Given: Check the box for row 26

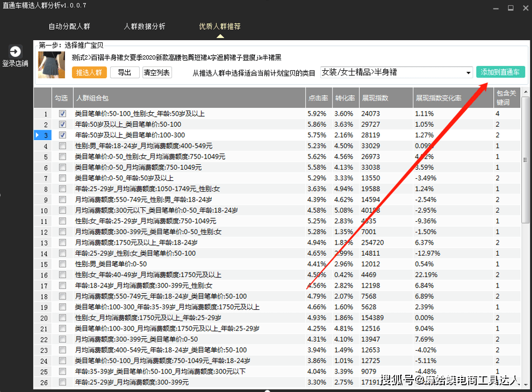Looking at the screenshot, I should tap(63, 382).
